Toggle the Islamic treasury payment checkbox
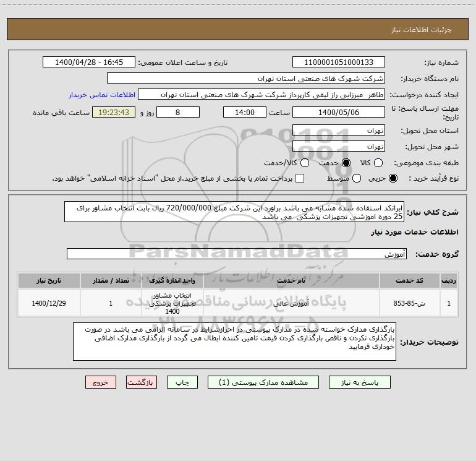The height and width of the screenshot is (461, 476). 300,178
